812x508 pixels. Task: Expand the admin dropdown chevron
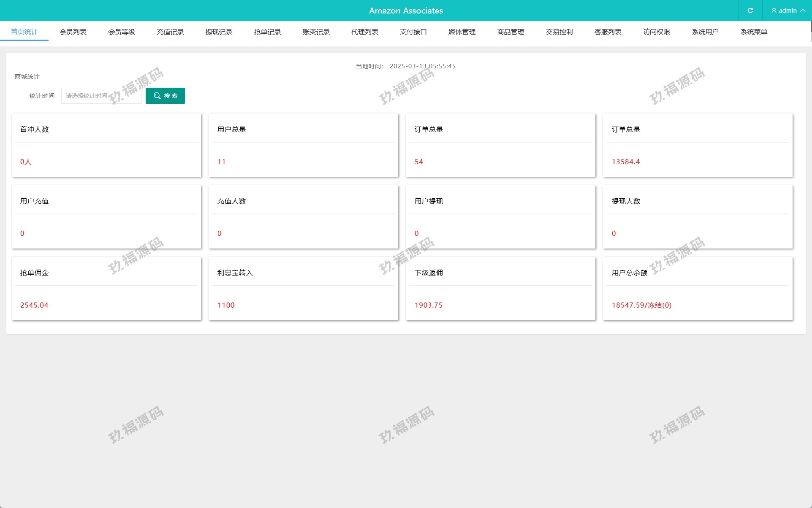click(x=803, y=11)
